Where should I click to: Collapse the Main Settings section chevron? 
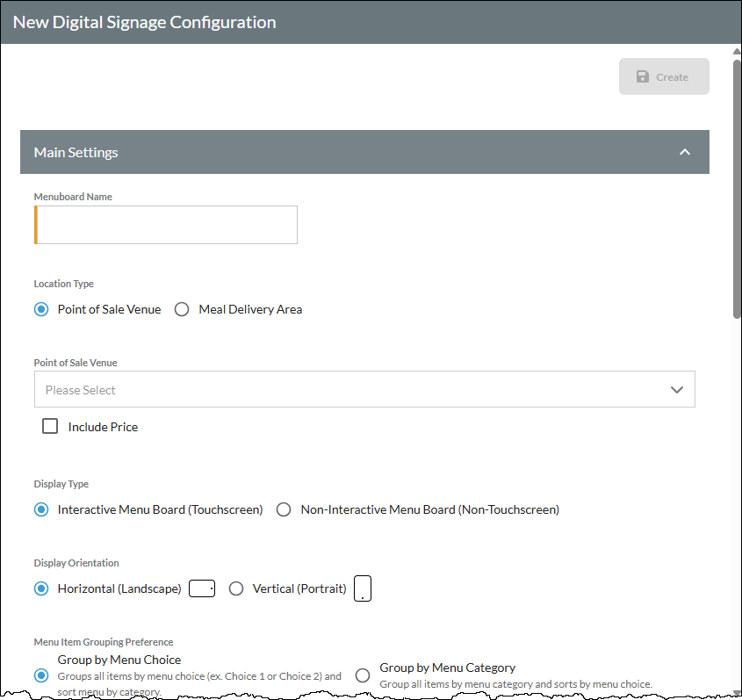(684, 152)
